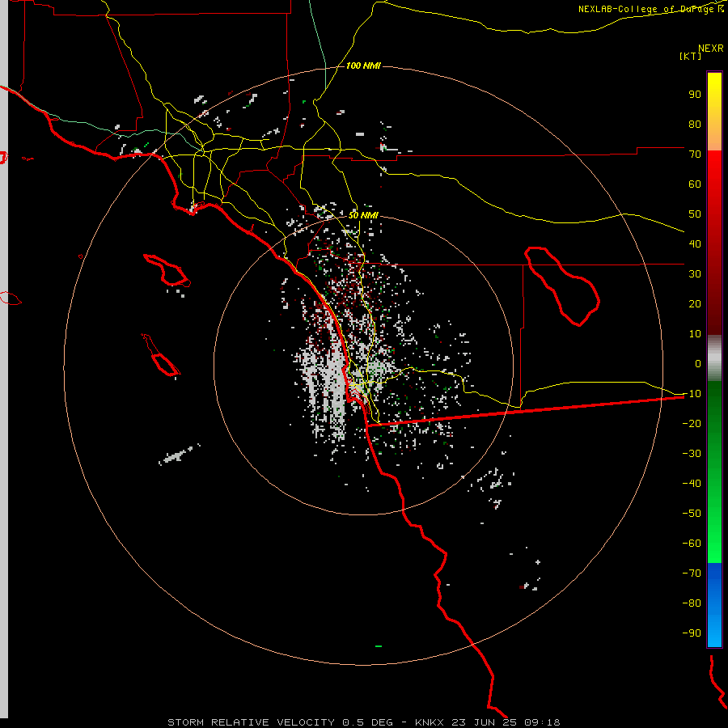Click the -30 scale label

692,454
